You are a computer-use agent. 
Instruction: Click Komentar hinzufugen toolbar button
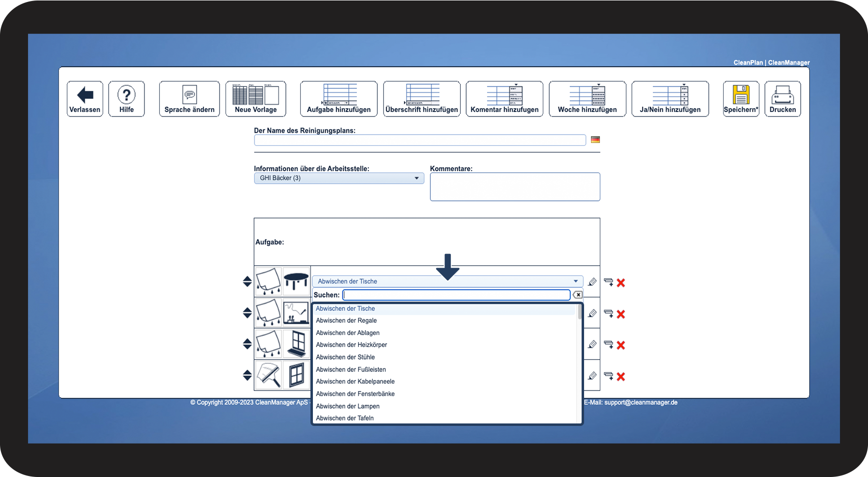click(x=504, y=99)
